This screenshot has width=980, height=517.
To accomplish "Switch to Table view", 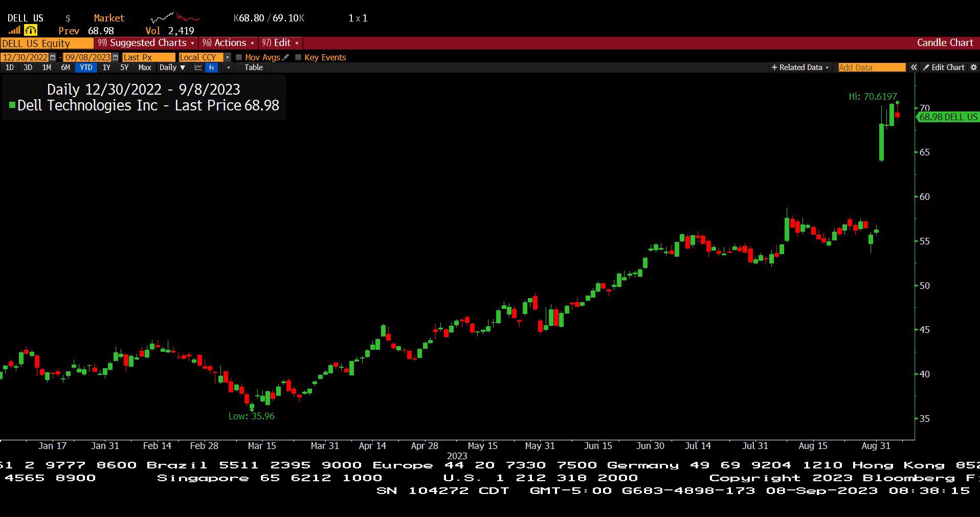I will coord(254,68).
